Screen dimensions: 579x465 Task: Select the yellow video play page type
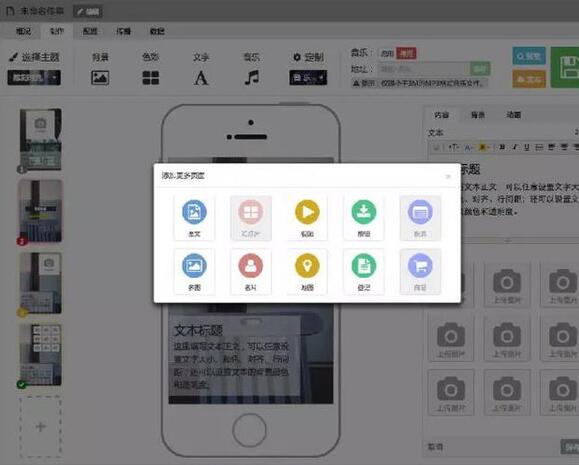307,218
